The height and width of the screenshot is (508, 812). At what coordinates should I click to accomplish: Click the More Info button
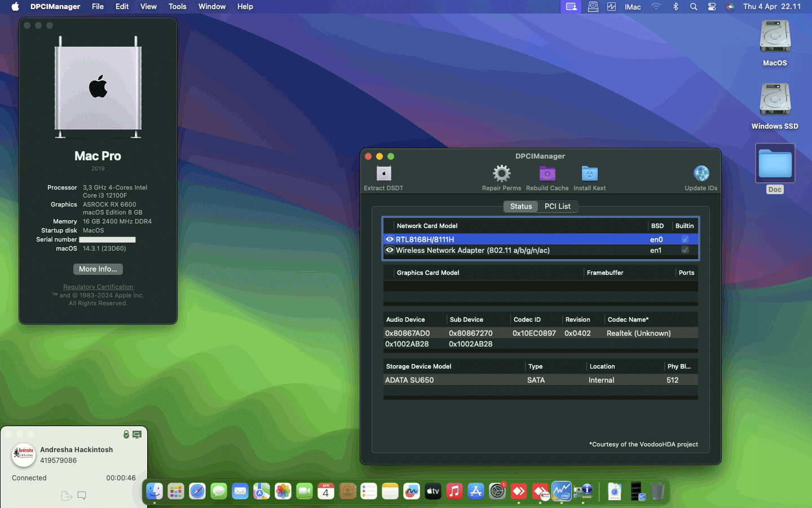98,269
